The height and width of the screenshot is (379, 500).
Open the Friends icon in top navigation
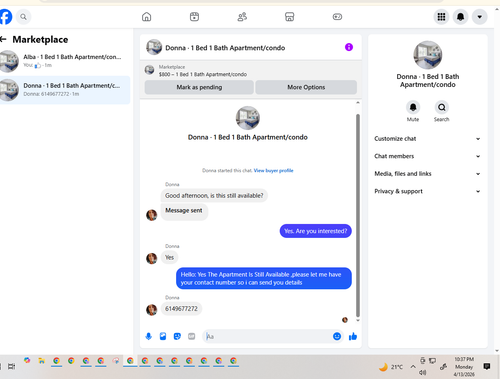242,17
